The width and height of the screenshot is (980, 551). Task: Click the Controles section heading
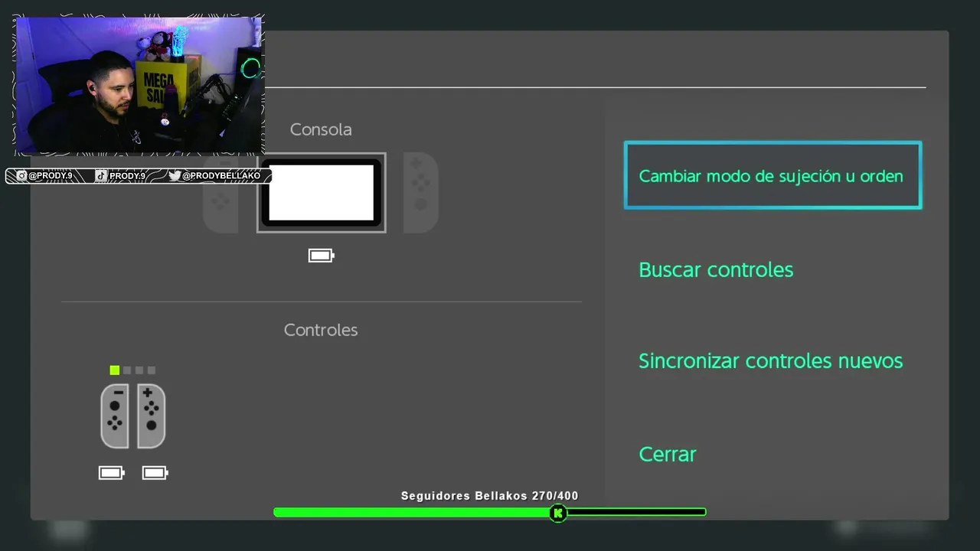[321, 330]
